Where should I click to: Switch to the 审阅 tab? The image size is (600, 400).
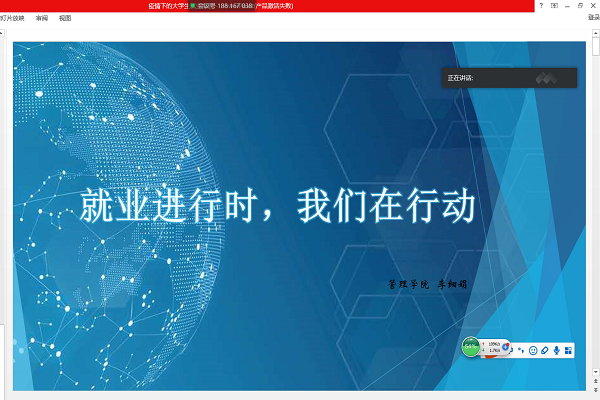(41, 18)
